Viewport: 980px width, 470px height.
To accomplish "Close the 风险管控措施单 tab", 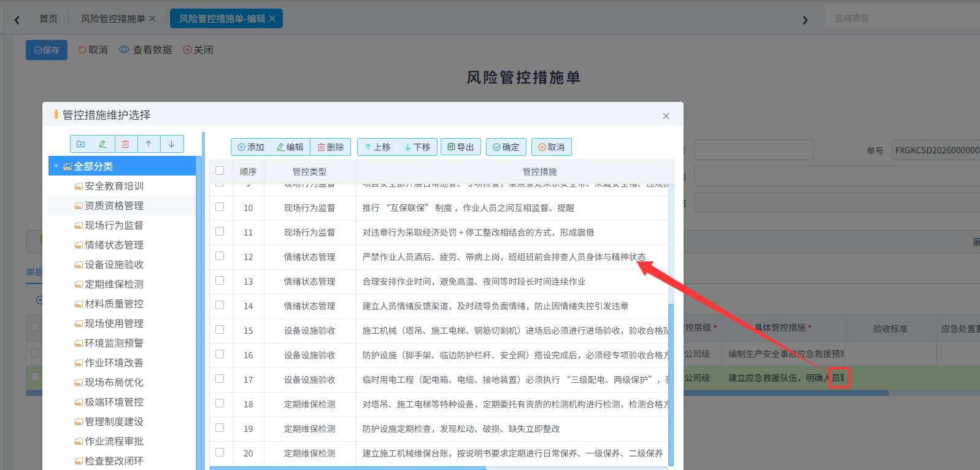I will pos(152,19).
